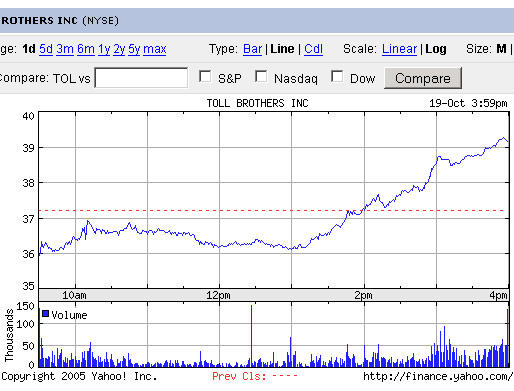514x391 pixels.
Task: Switch chart range to 2y
Action: pyautogui.click(x=119, y=49)
